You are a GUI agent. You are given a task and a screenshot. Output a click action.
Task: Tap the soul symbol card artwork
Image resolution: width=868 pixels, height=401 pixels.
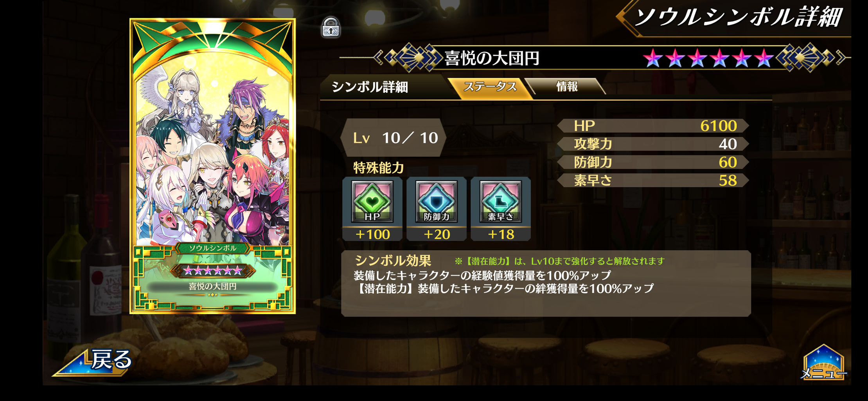pos(213,166)
